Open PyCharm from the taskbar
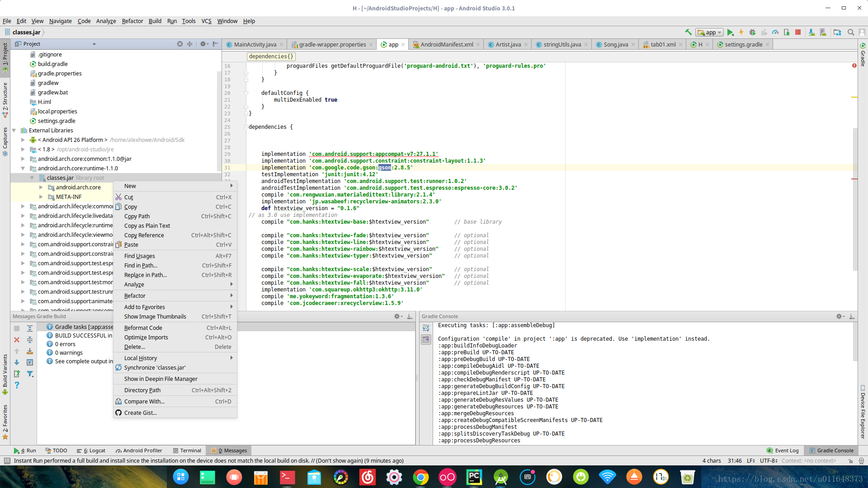The height and width of the screenshot is (488, 868). (474, 477)
